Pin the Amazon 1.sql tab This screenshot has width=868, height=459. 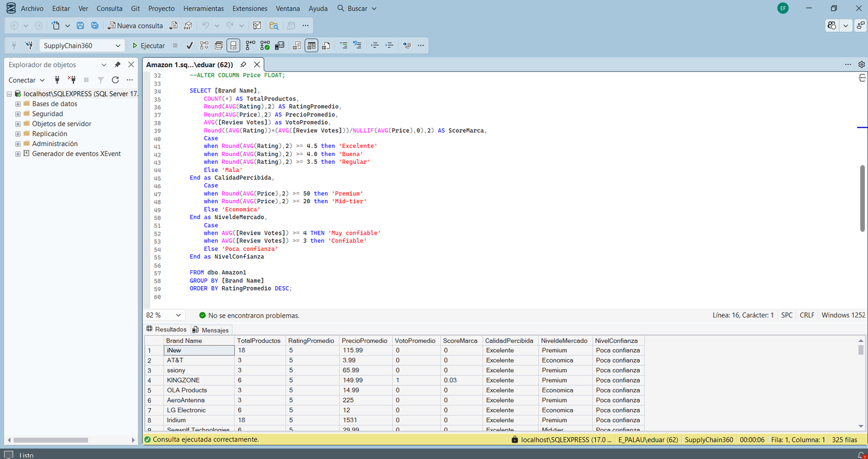(x=243, y=64)
